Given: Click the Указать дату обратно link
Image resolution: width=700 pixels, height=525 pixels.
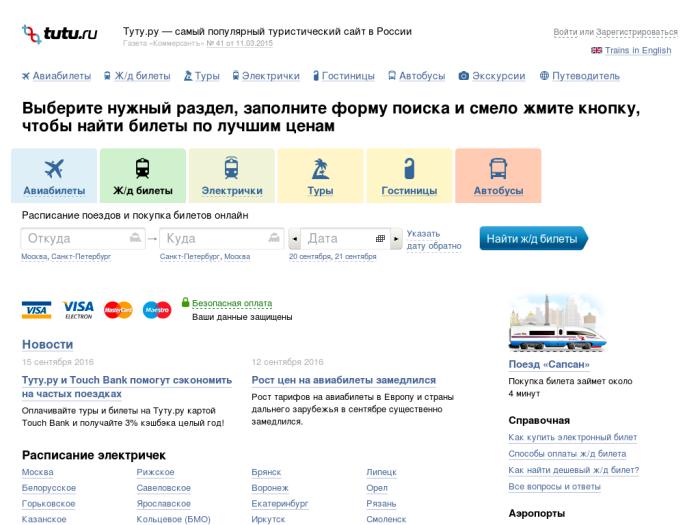Looking at the screenshot, I should 434,239.
